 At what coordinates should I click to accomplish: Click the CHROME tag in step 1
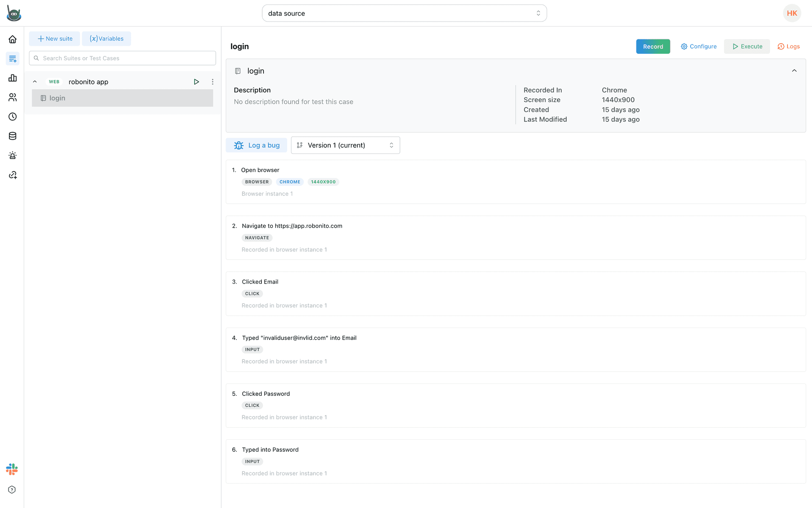click(290, 182)
